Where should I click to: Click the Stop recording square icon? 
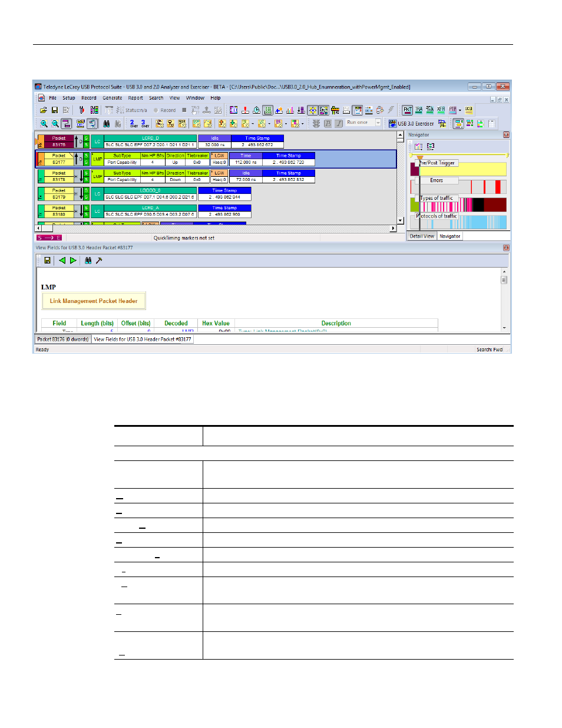pyautogui.click(x=184, y=110)
